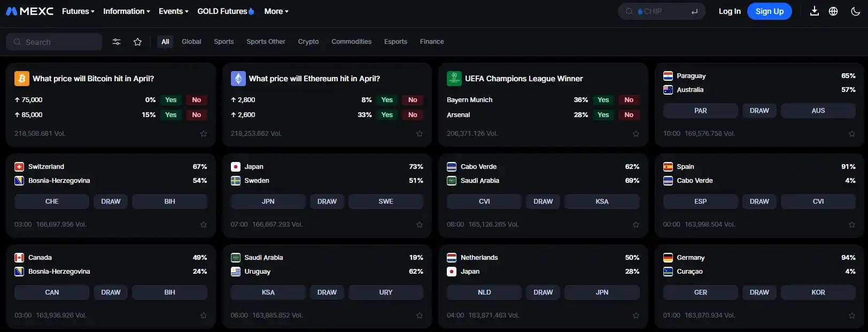Switch to the Crypto tab
Screen dimensions: 868x332
pos(308,42)
